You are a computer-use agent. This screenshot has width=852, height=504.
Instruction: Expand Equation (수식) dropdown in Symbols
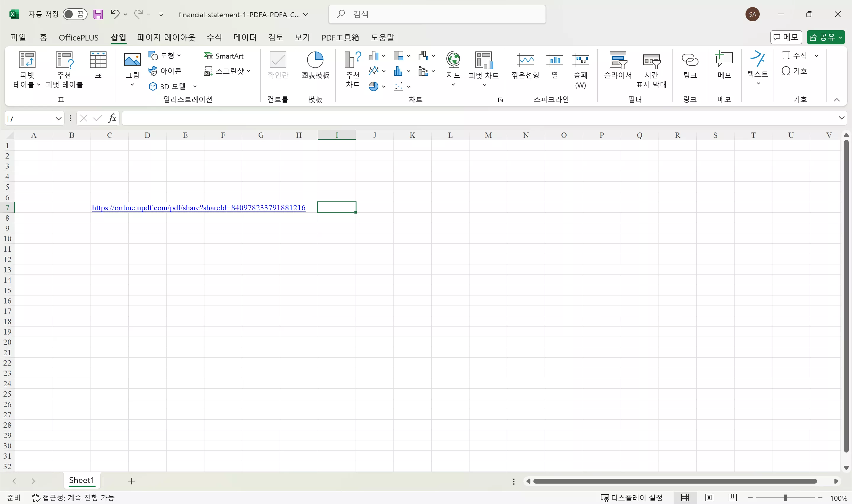816,56
